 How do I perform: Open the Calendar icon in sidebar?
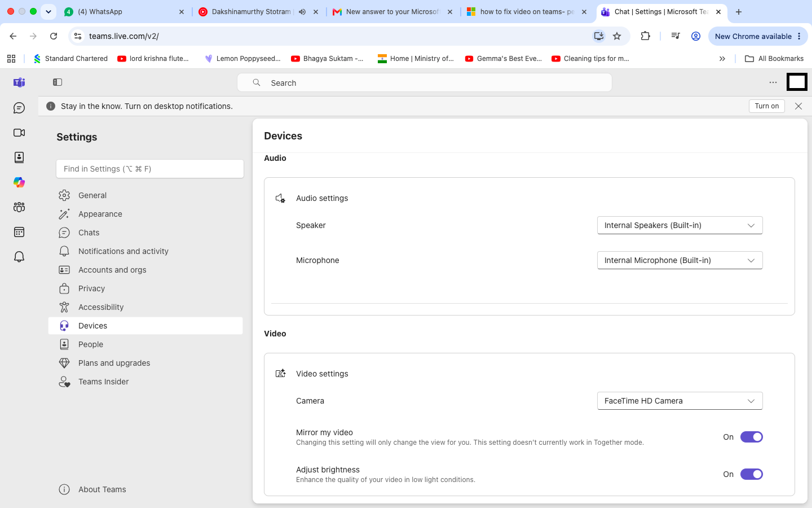click(x=19, y=232)
